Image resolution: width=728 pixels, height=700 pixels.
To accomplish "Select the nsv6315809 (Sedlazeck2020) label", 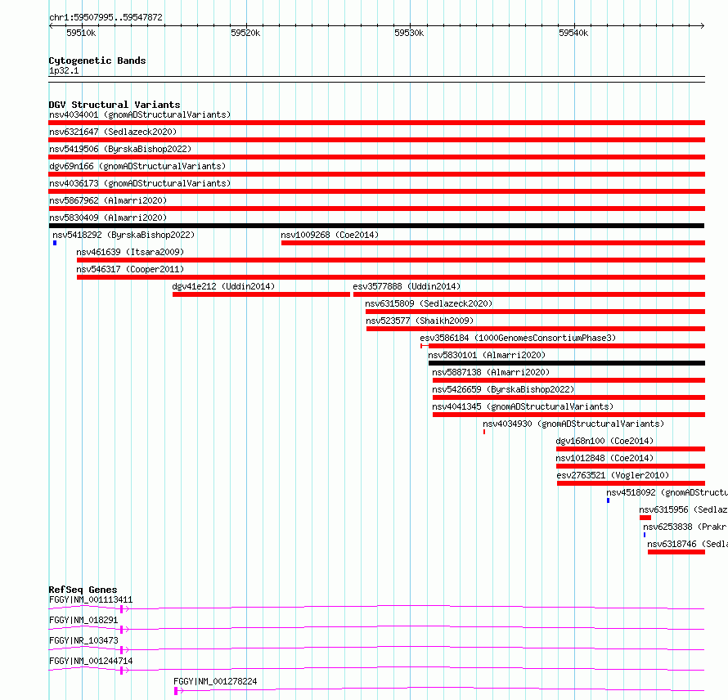I will 429,303.
